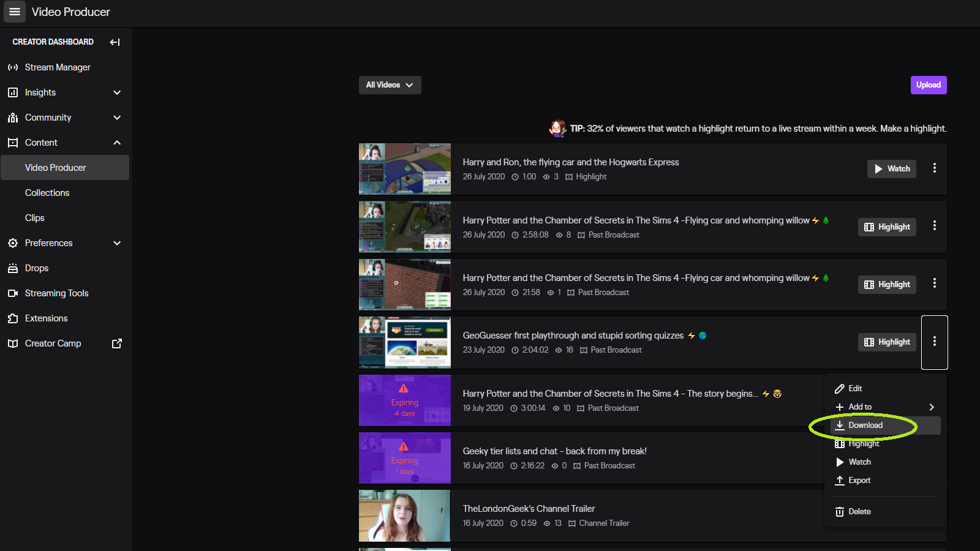Choose Export from the context menu
This screenshot has width=980, height=551.
pyautogui.click(x=886, y=481)
